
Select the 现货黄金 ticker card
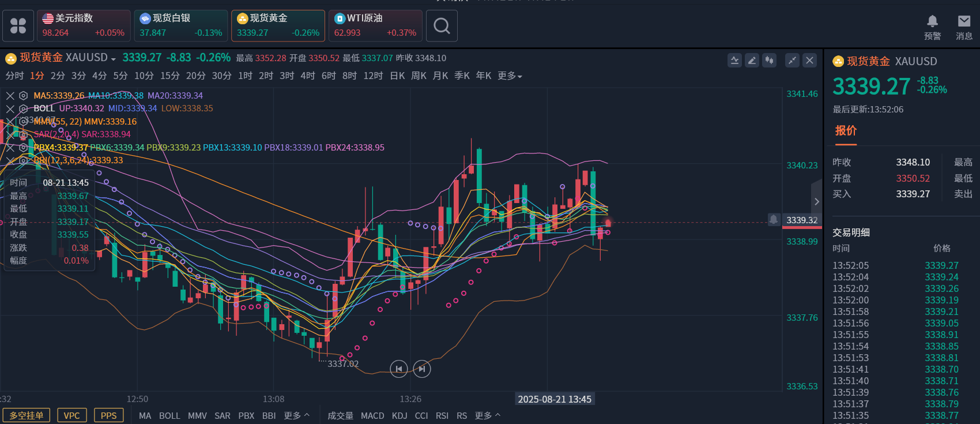(278, 26)
